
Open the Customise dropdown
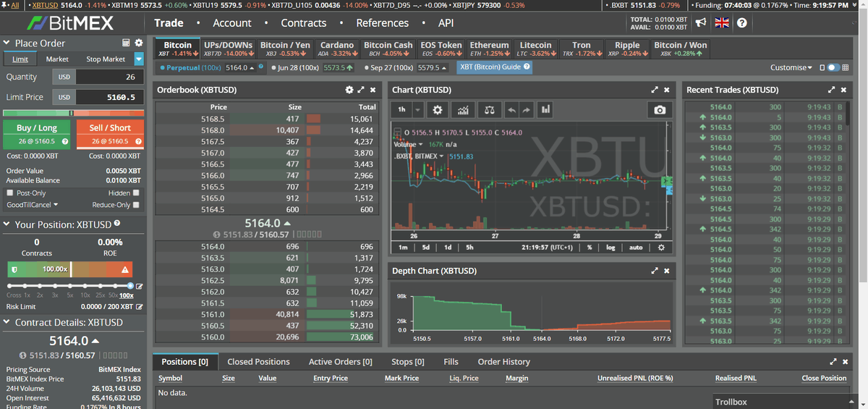pos(791,67)
